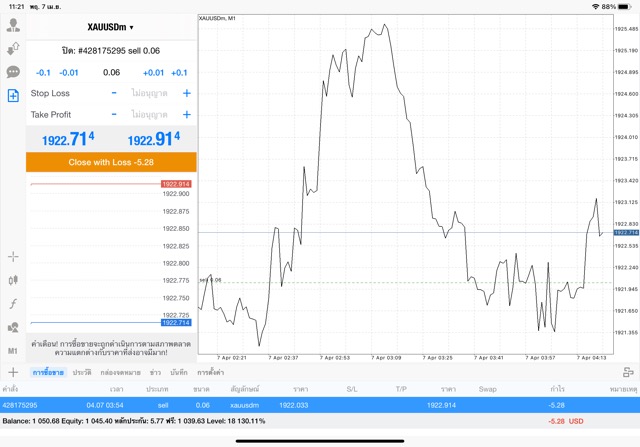Switch to the ข่าว news tab
The width and height of the screenshot is (640, 447).
click(155, 372)
